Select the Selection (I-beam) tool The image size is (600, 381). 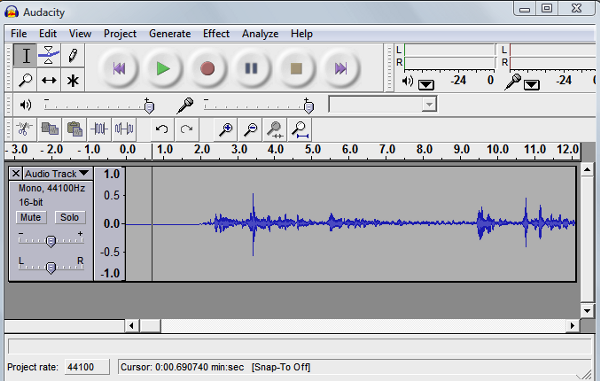pos(25,55)
